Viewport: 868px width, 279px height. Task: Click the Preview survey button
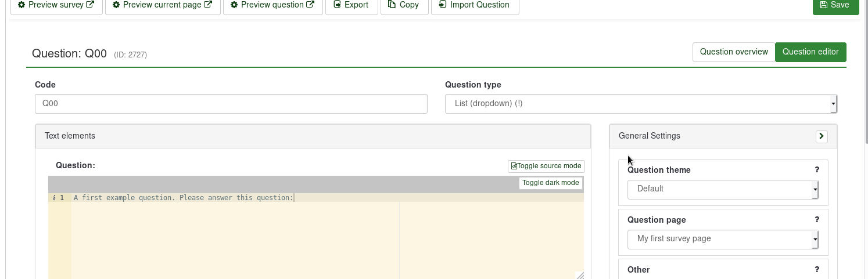(x=56, y=5)
